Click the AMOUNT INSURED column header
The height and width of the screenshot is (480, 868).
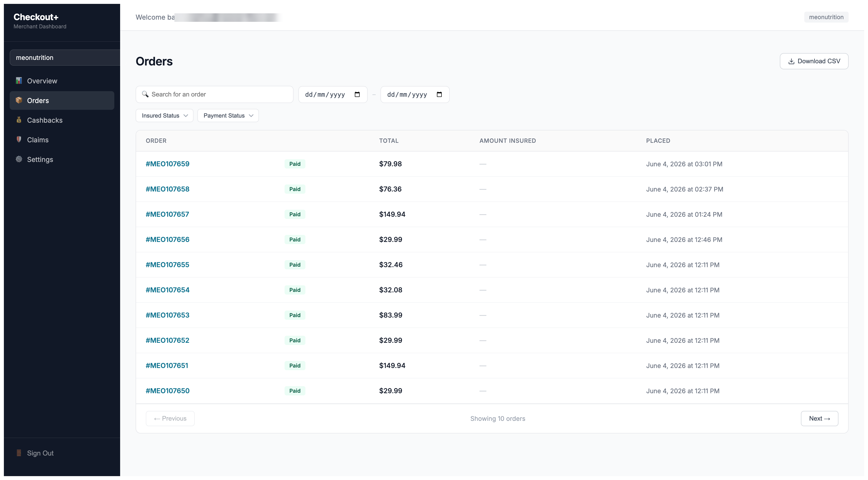[x=507, y=141]
